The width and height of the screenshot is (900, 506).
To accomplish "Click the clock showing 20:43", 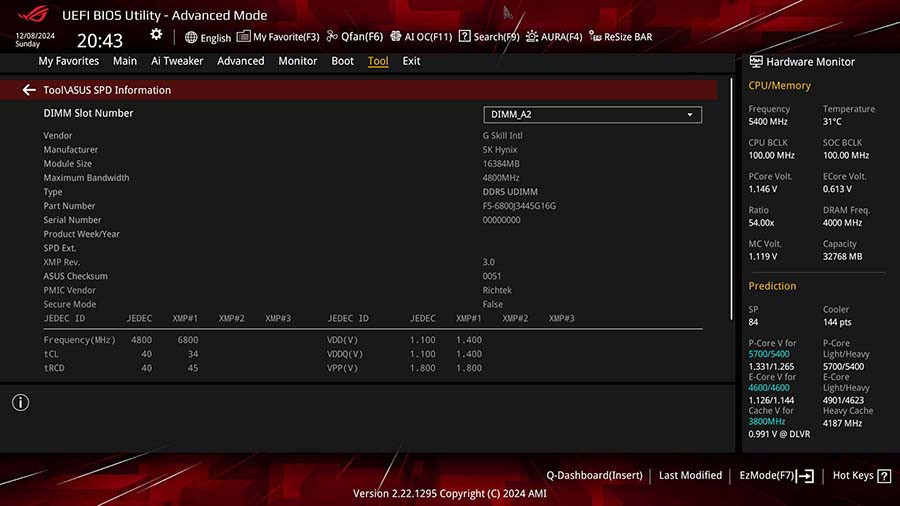I will (x=100, y=41).
